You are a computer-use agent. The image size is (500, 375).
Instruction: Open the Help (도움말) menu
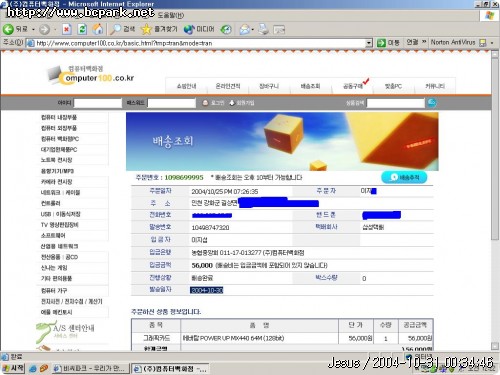click(x=171, y=15)
